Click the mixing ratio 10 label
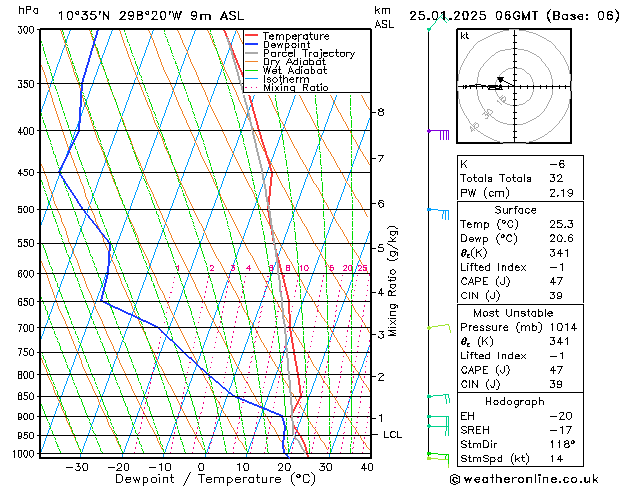This screenshot has height=486, width=629. (304, 268)
